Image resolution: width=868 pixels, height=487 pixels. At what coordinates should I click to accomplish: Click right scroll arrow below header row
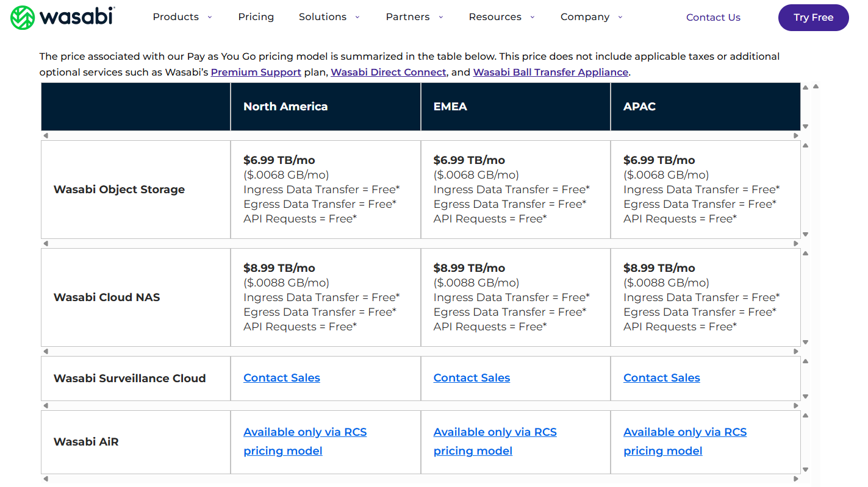pyautogui.click(x=795, y=136)
